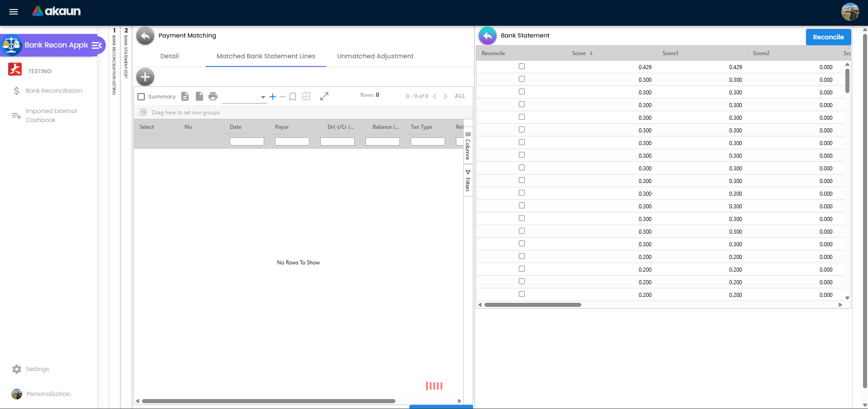Go back from Payment Matching
The width and height of the screenshot is (868, 409).
pyautogui.click(x=145, y=36)
